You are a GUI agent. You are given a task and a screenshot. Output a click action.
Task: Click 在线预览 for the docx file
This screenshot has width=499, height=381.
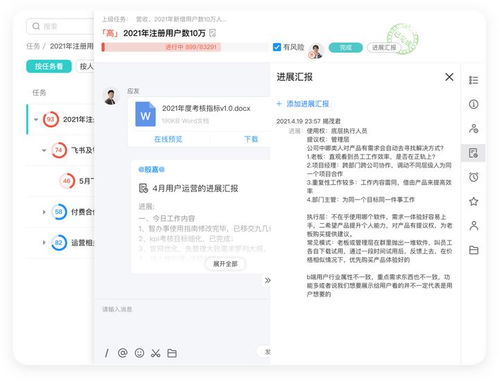click(x=168, y=139)
